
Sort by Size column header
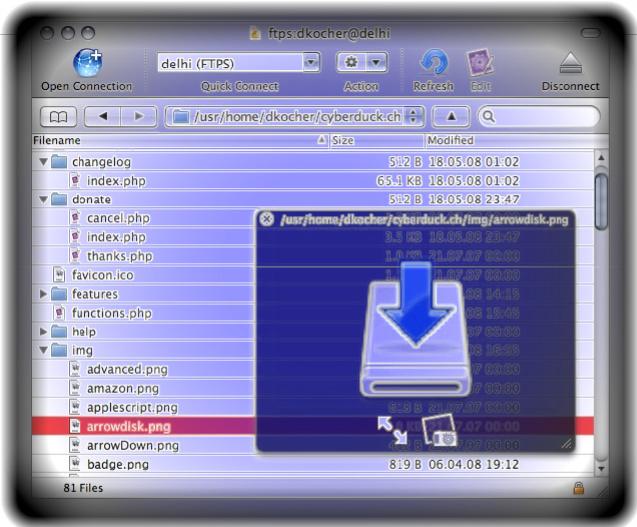[376, 140]
